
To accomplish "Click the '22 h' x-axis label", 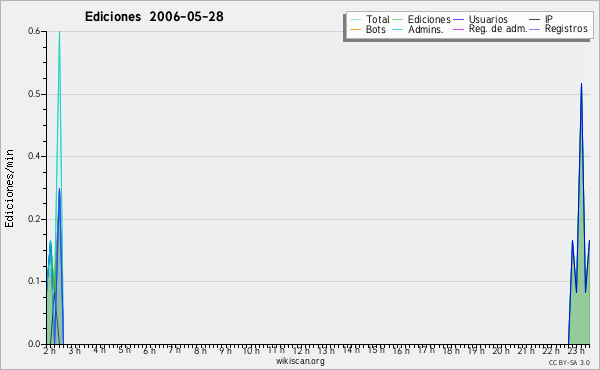I will [x=551, y=350].
